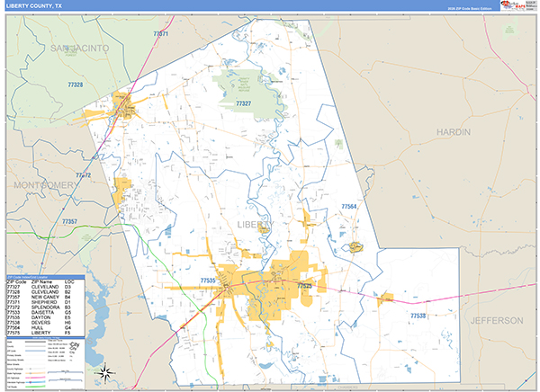
Task: Click the pink US Highways legend line
Action: point(35,378)
